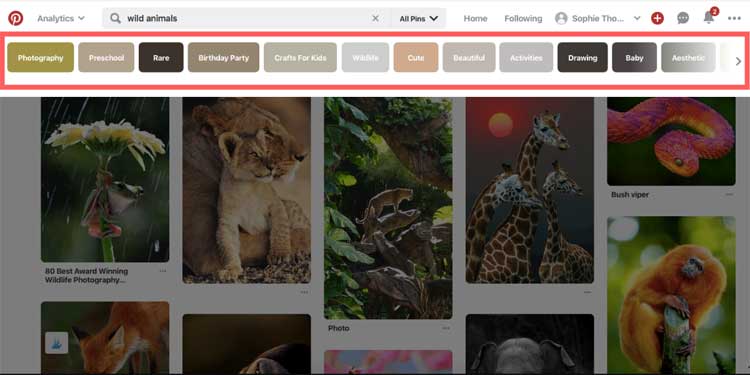Open the golden monkey pin
Screen dimensions: 750x375
point(671,296)
